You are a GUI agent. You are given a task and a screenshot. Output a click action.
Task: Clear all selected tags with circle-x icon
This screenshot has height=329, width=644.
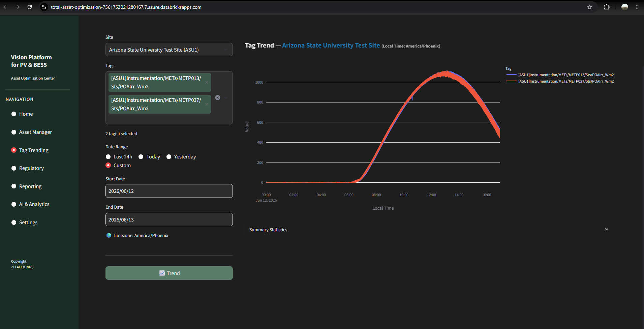[218, 98]
